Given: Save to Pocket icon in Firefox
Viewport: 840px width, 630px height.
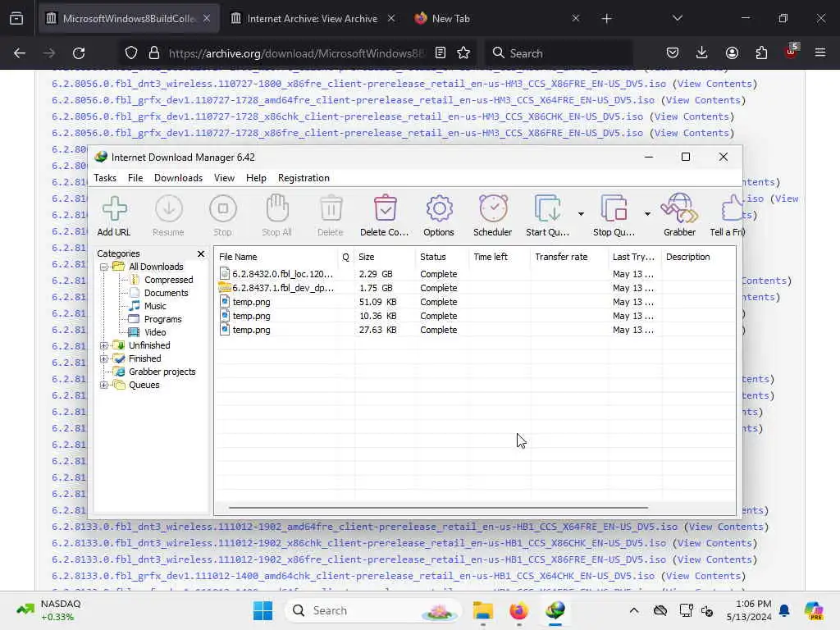Looking at the screenshot, I should click(673, 52).
